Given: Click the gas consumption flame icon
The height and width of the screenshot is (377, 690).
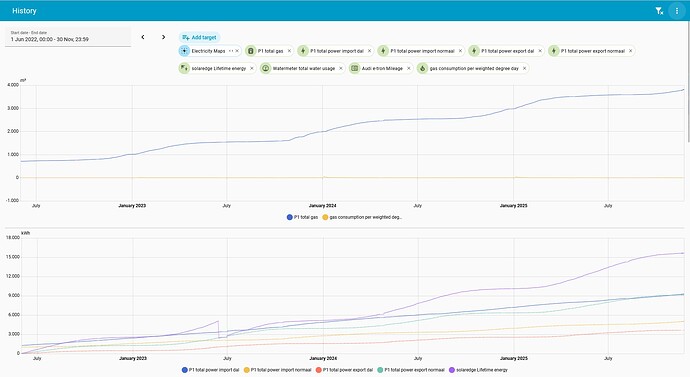Looking at the screenshot, I should [422, 69].
